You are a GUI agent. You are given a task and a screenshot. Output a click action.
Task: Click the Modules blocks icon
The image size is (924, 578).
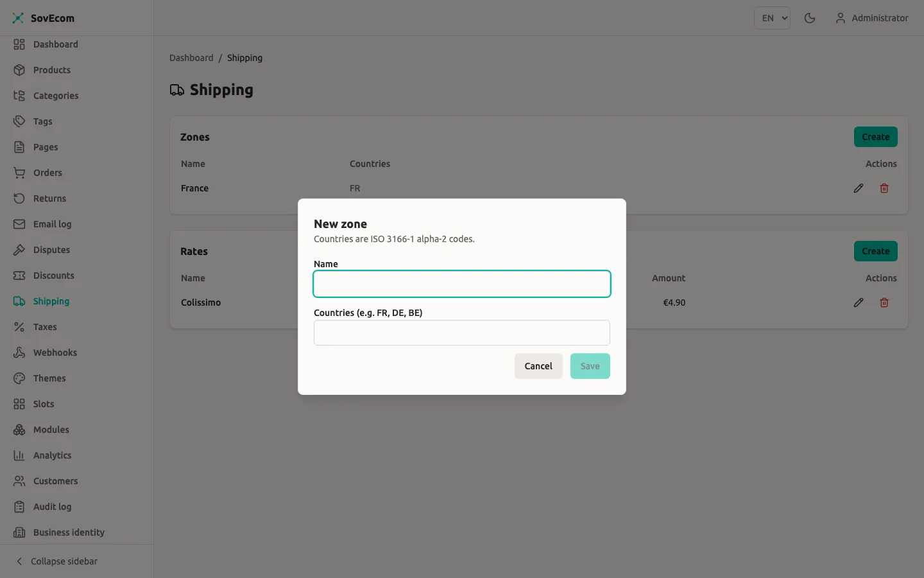pos(19,430)
